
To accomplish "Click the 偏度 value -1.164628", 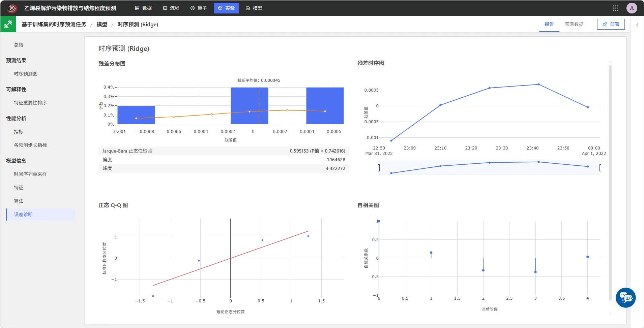I will click(335, 160).
